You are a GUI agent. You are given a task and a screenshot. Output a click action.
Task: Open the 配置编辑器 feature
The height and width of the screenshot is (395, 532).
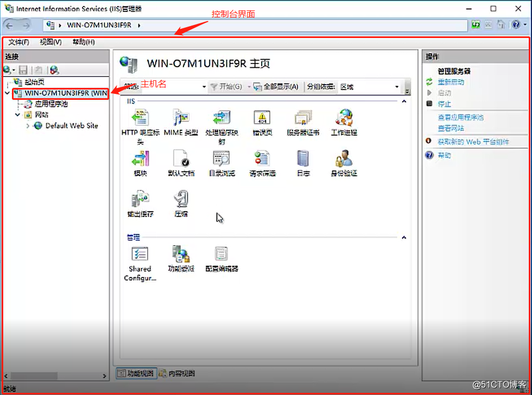pyautogui.click(x=221, y=259)
